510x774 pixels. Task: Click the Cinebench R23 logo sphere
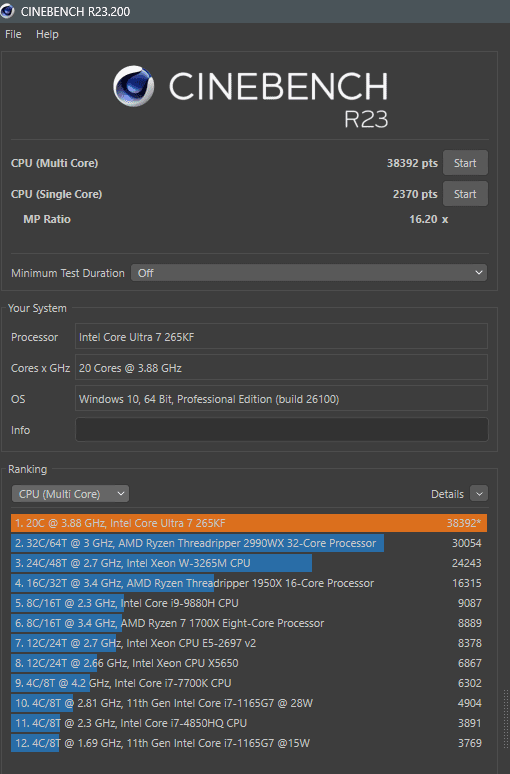pyautogui.click(x=133, y=86)
